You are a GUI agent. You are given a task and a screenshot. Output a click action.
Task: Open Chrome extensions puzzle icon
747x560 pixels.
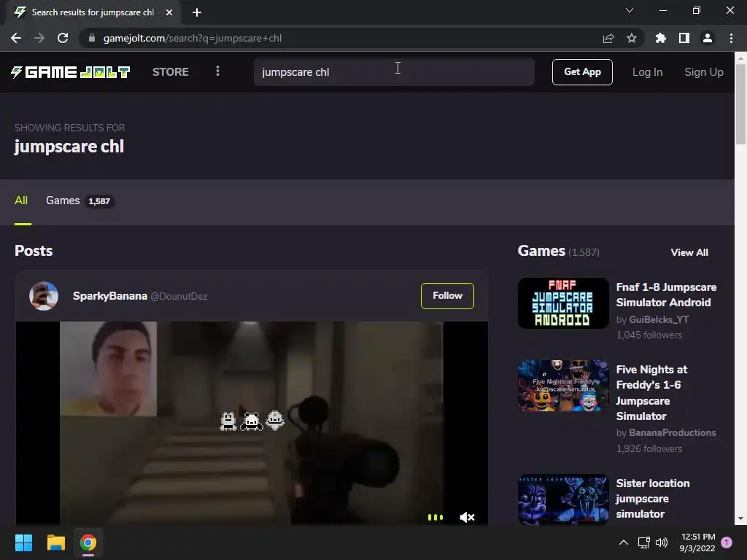661,38
